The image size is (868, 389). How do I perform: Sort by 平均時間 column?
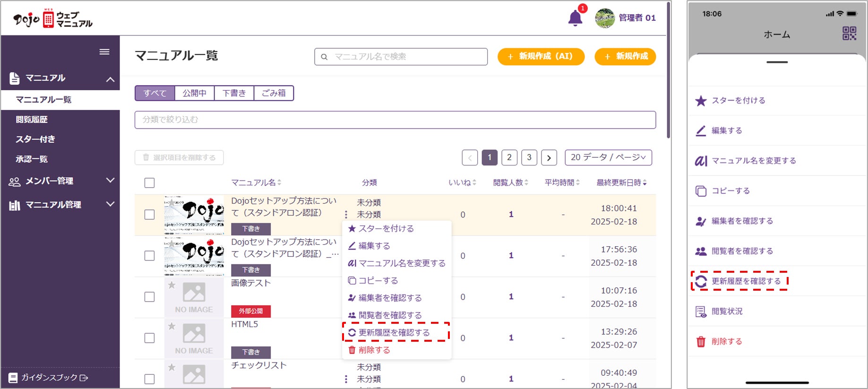click(x=562, y=182)
